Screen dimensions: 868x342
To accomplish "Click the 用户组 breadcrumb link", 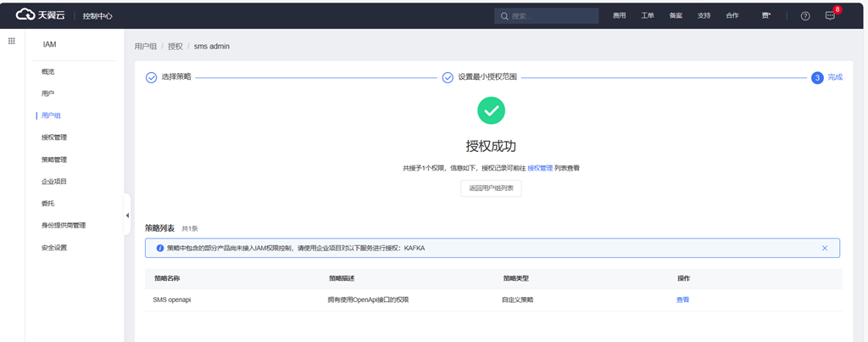I will tap(146, 46).
